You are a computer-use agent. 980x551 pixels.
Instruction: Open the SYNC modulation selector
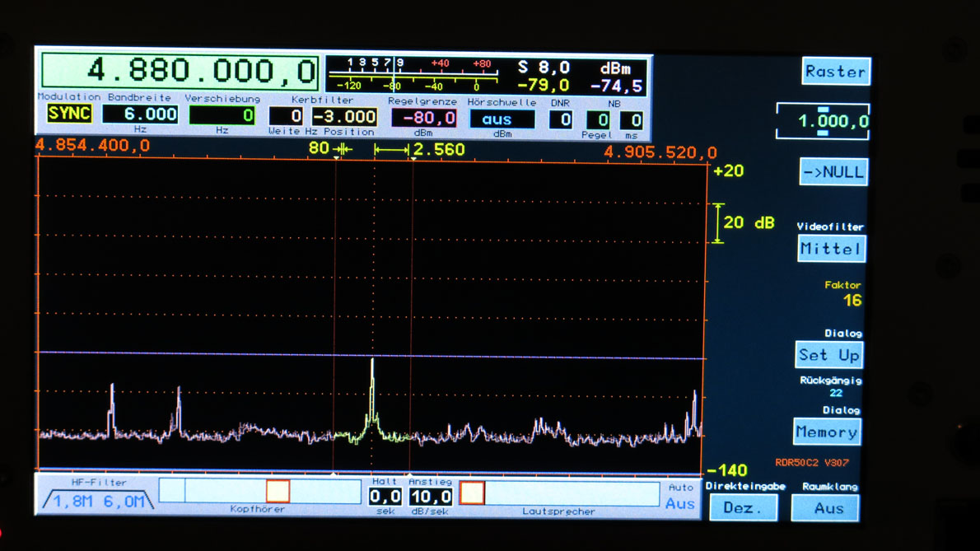(x=69, y=114)
